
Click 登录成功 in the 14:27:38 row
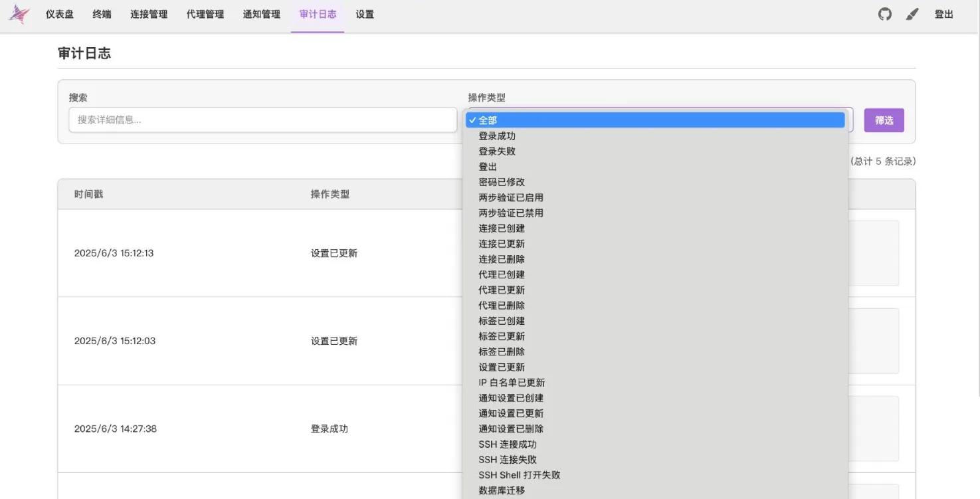(330, 429)
